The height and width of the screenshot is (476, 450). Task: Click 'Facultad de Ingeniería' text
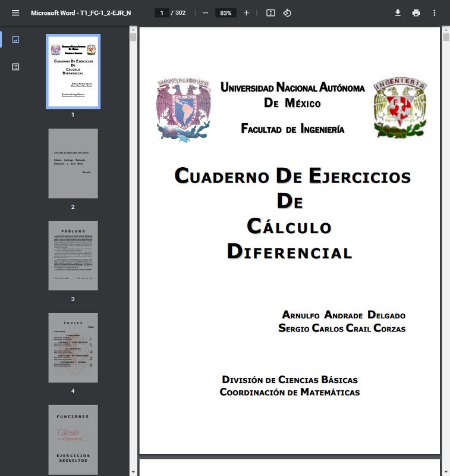tap(292, 129)
